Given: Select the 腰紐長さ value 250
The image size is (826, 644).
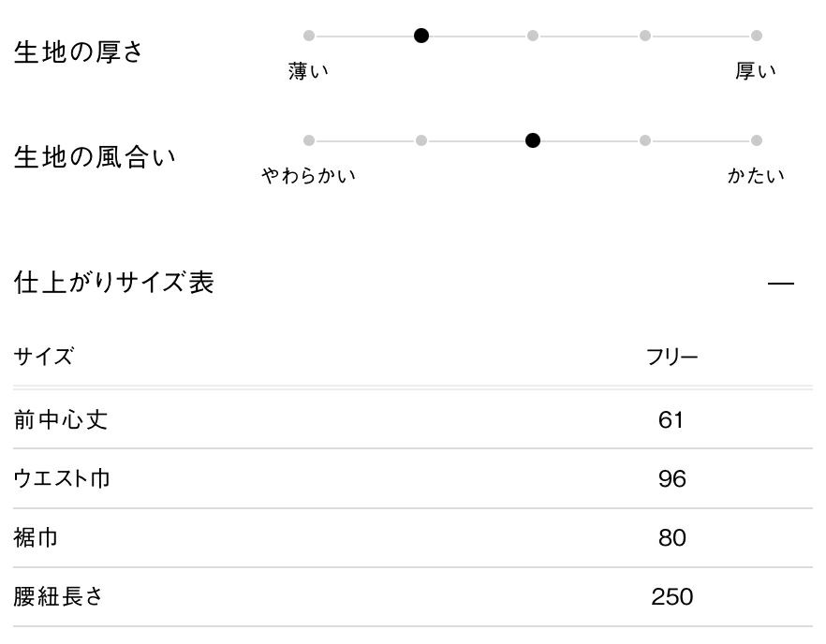Looking at the screenshot, I should [x=671, y=596].
